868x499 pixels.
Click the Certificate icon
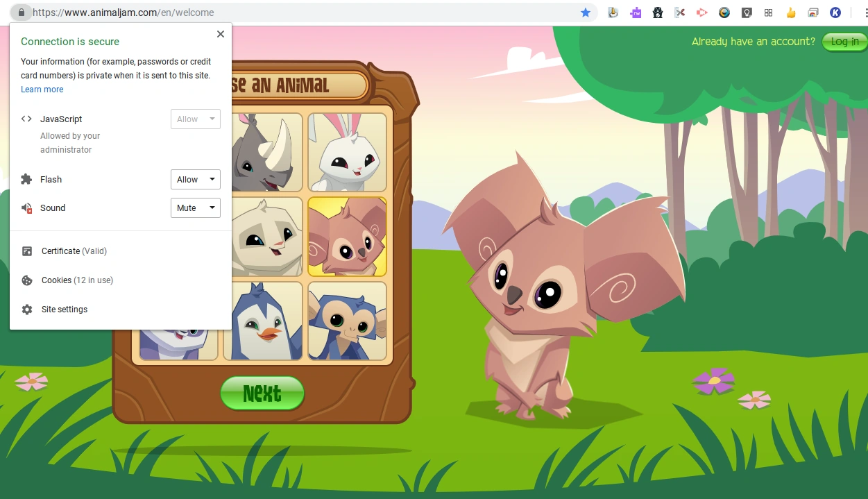click(27, 251)
